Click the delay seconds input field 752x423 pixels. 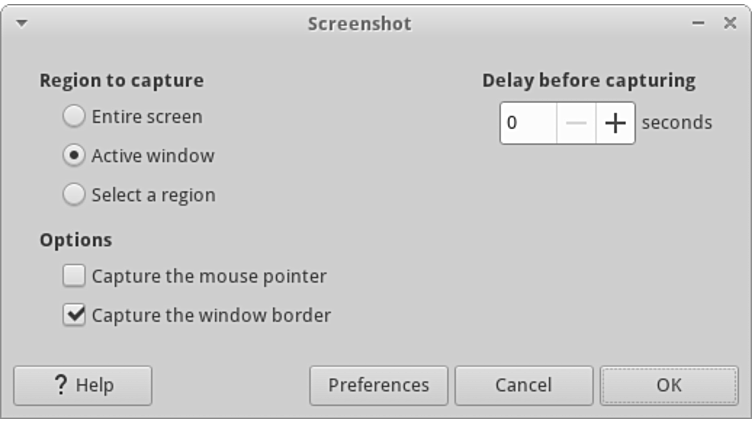pos(527,123)
